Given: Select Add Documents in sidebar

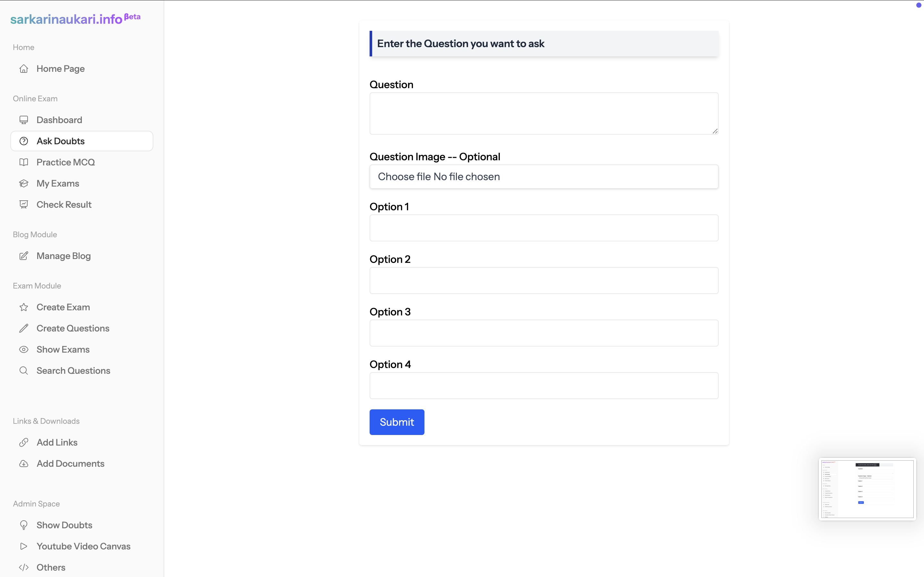Looking at the screenshot, I should click(70, 463).
